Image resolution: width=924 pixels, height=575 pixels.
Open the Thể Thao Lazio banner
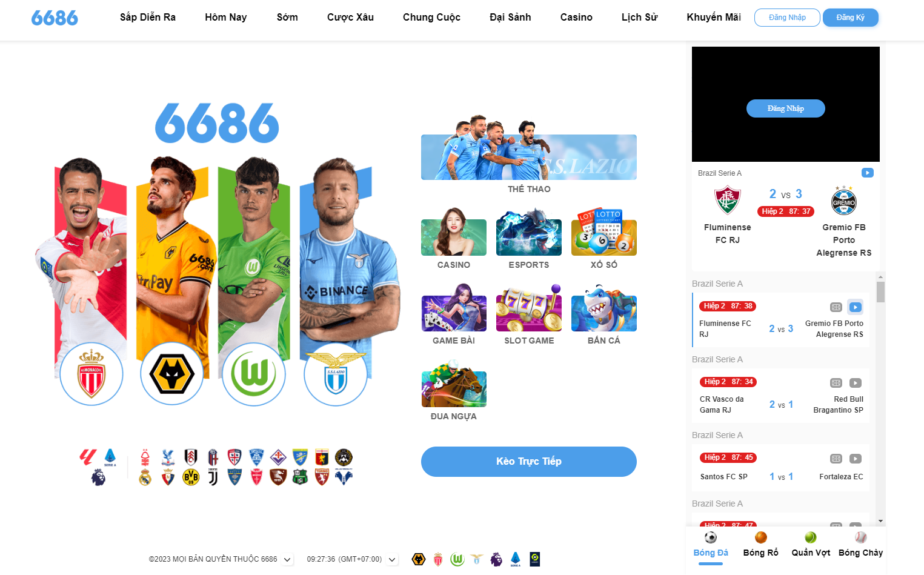point(528,156)
